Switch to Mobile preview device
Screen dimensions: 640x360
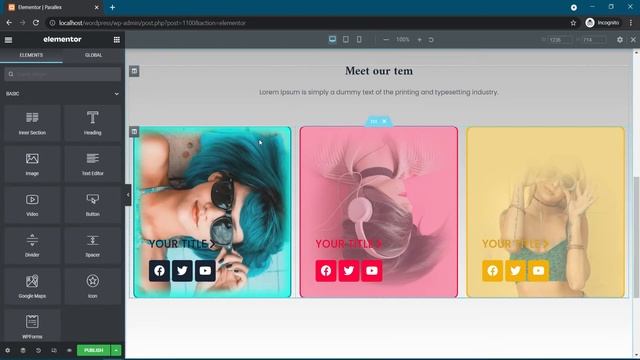(359, 40)
